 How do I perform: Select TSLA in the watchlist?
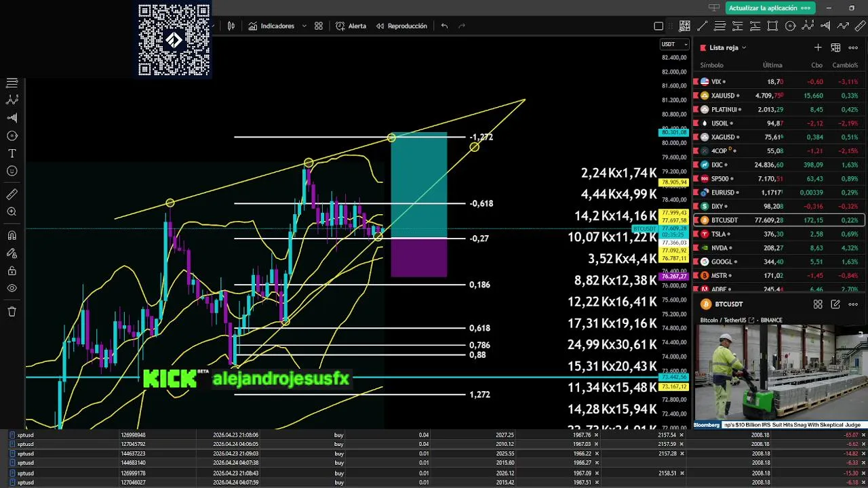pos(778,234)
